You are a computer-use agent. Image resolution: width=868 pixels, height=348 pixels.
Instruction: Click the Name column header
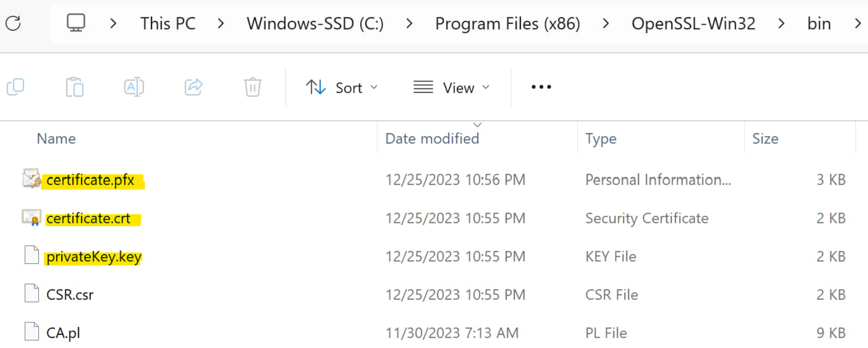pos(56,138)
